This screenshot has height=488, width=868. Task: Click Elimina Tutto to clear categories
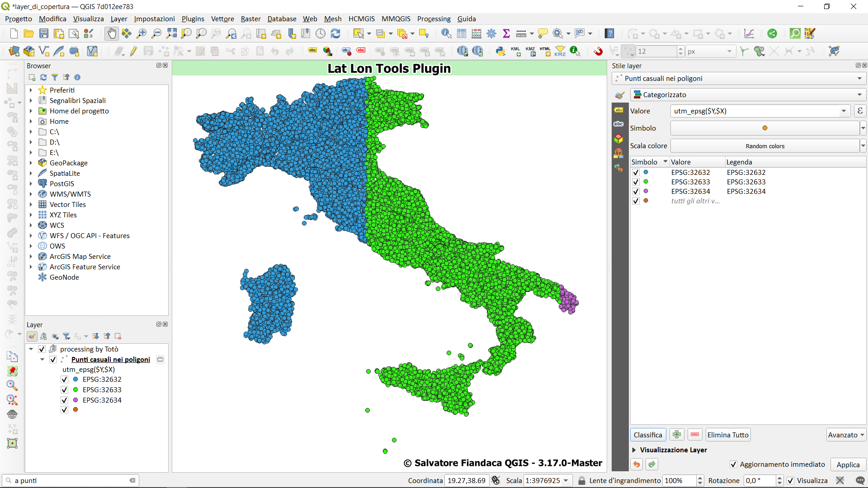tap(728, 435)
